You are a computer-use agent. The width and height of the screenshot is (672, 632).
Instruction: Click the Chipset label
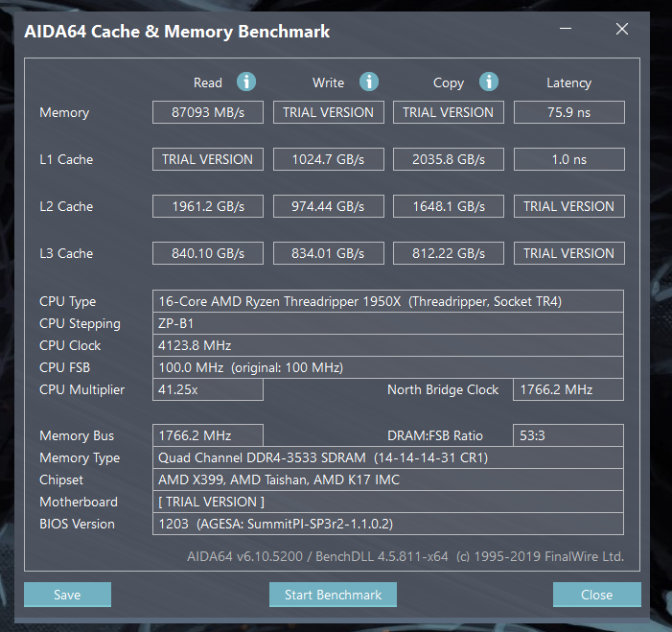click(x=61, y=480)
